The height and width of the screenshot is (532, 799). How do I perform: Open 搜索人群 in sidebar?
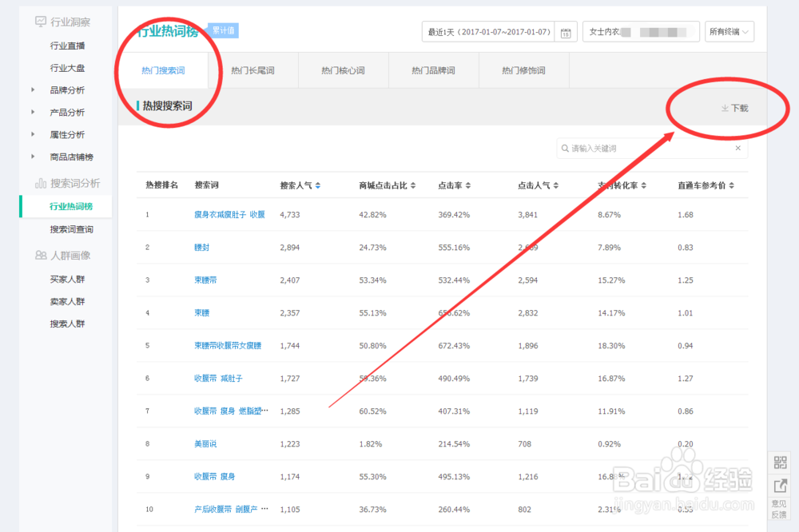coord(67,324)
